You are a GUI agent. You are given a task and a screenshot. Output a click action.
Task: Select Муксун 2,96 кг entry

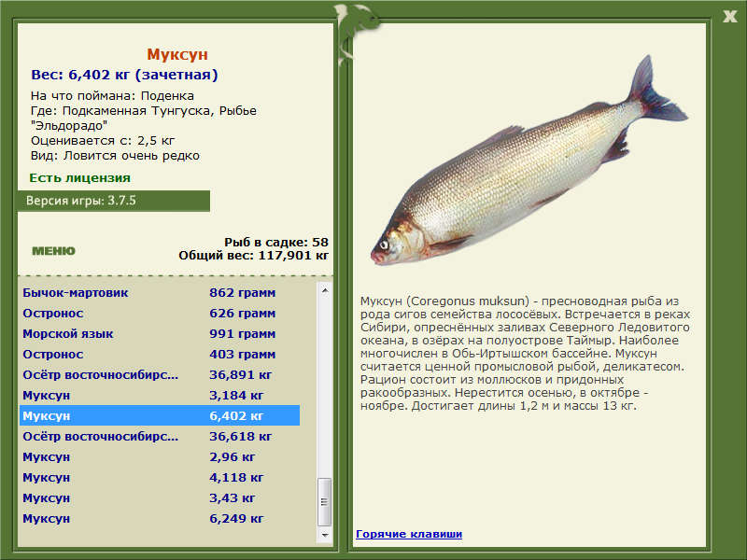pyautogui.click(x=160, y=456)
